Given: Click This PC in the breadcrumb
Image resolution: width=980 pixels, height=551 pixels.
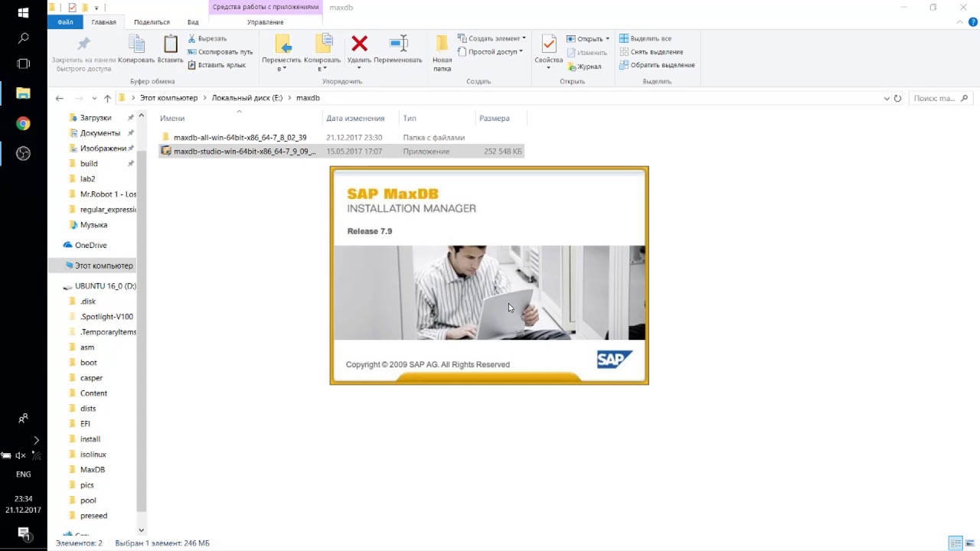Looking at the screenshot, I should pos(168,98).
